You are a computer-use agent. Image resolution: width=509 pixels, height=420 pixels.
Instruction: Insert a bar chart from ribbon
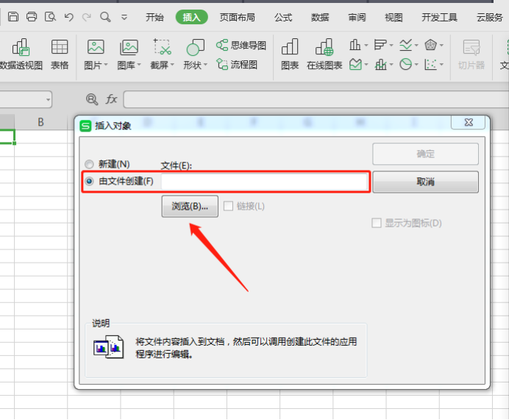coord(380,45)
